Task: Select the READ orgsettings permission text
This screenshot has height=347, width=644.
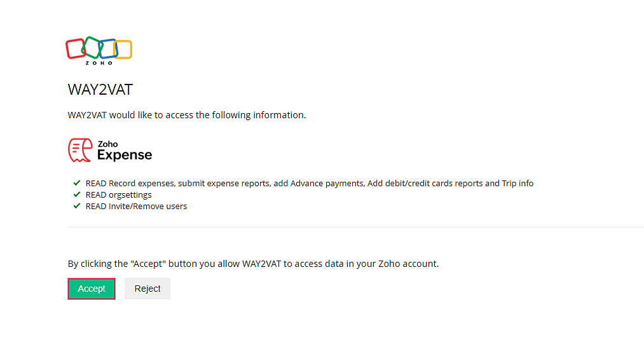Action: [x=118, y=194]
